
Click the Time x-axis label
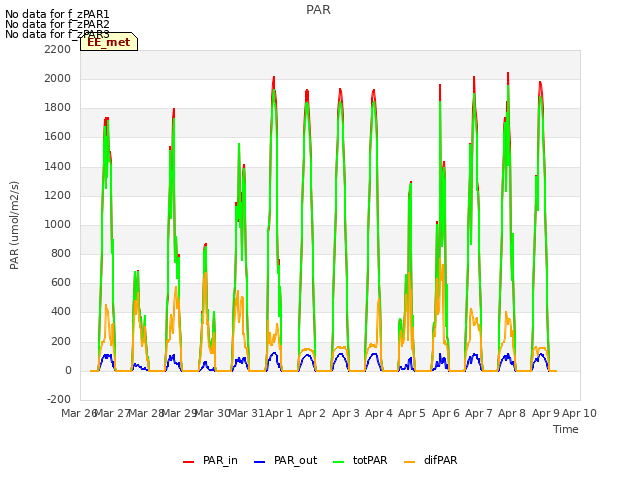566,429
